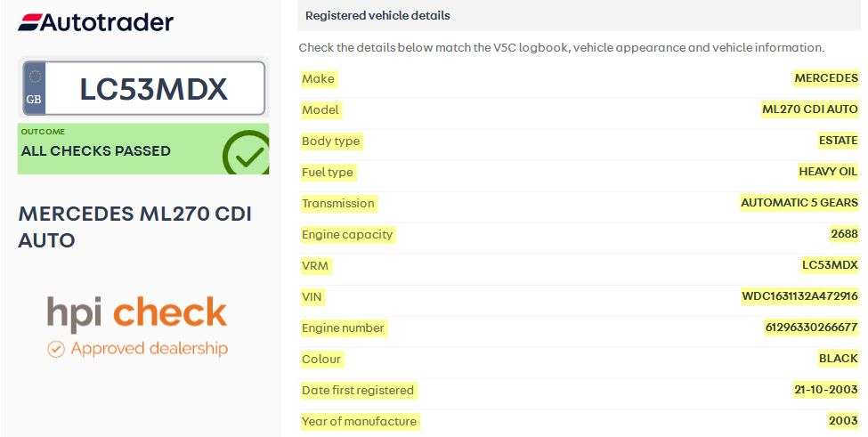
Task: Click the date first registered 21-10-2003
Action: coord(825,390)
